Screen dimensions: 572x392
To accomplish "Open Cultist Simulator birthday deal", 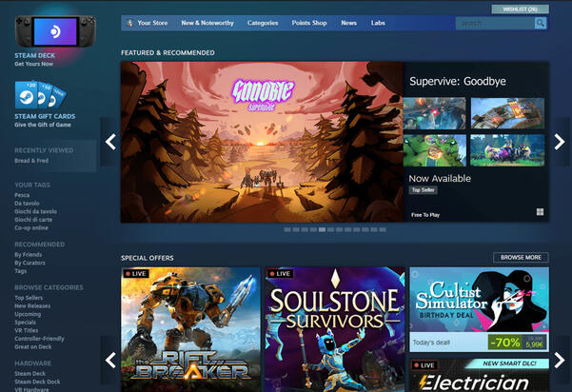I will (x=479, y=309).
